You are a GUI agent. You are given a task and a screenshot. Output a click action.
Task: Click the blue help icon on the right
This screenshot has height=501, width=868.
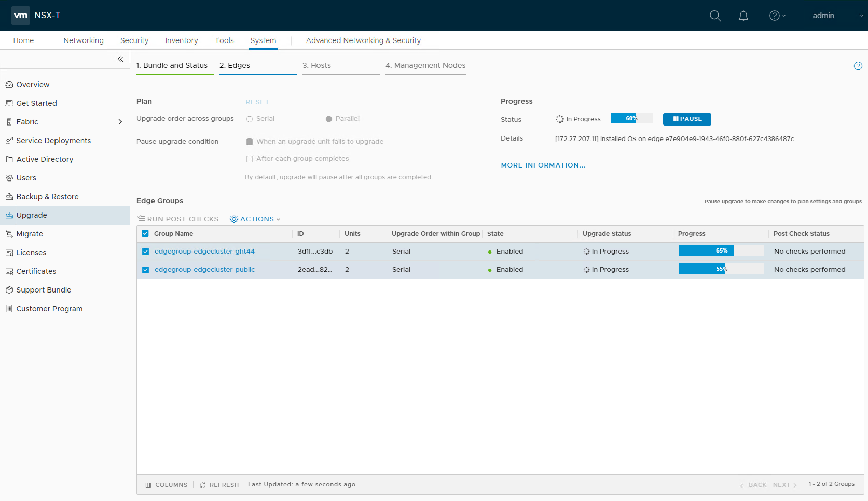point(858,66)
